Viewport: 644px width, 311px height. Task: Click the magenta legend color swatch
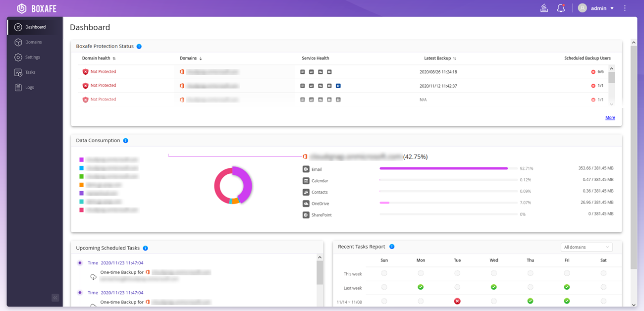[x=81, y=160]
